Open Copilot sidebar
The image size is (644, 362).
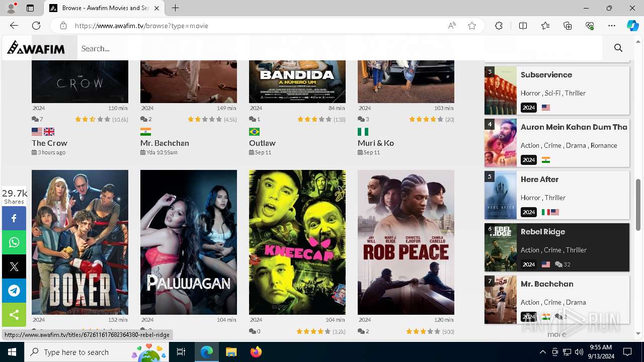pos(632,26)
